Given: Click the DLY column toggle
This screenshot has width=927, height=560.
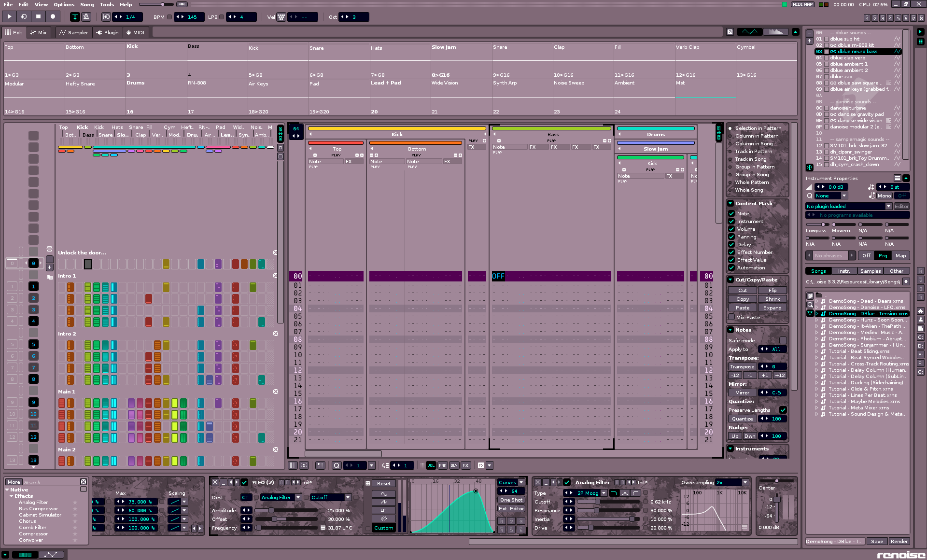Looking at the screenshot, I should click(x=454, y=465).
